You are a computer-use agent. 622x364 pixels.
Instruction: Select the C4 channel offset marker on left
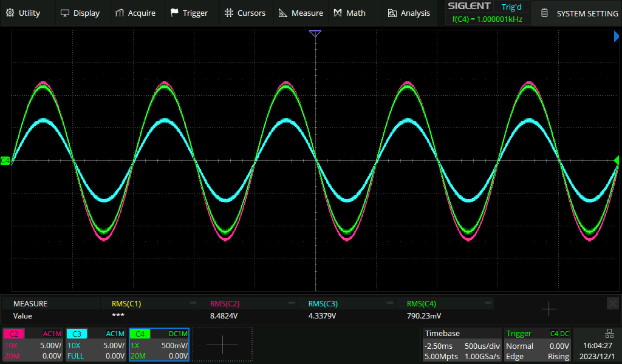pyautogui.click(x=5, y=160)
